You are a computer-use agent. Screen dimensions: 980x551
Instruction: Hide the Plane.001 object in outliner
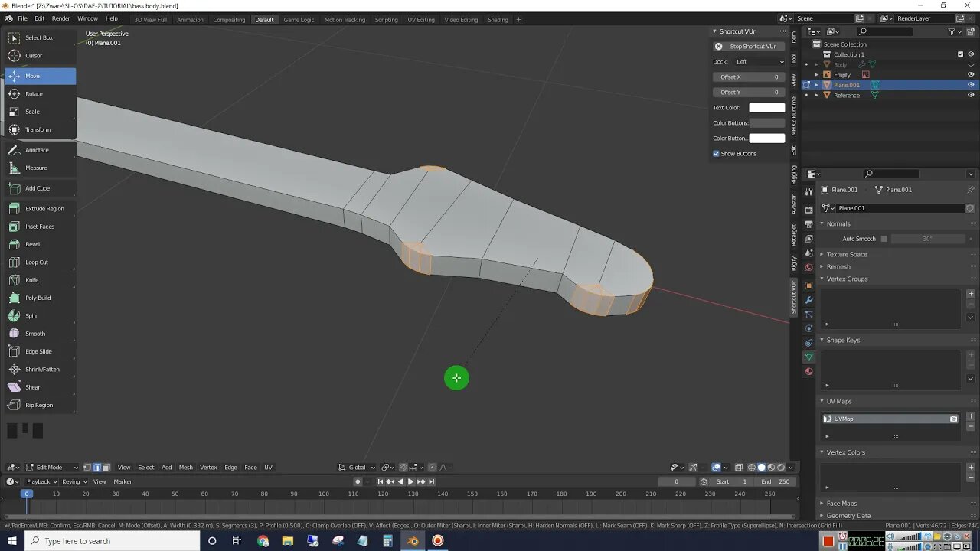click(x=971, y=85)
